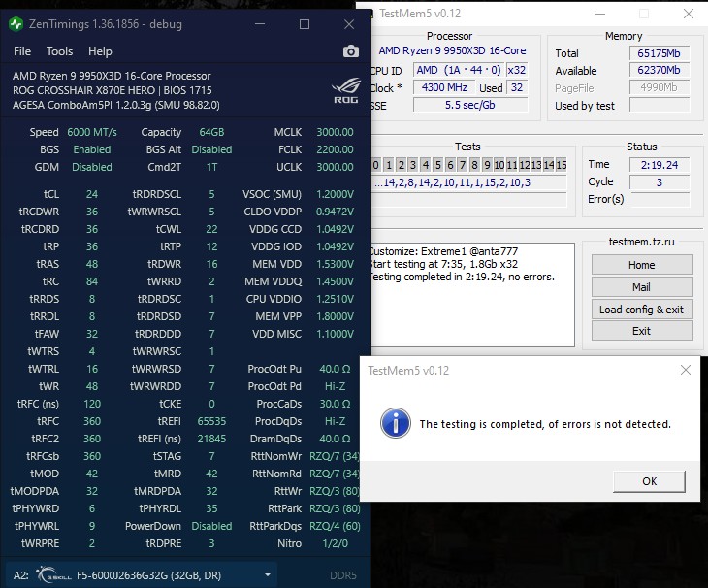Click the Status Time 2:19.24 field
The height and width of the screenshot is (588, 708).
coord(660,165)
